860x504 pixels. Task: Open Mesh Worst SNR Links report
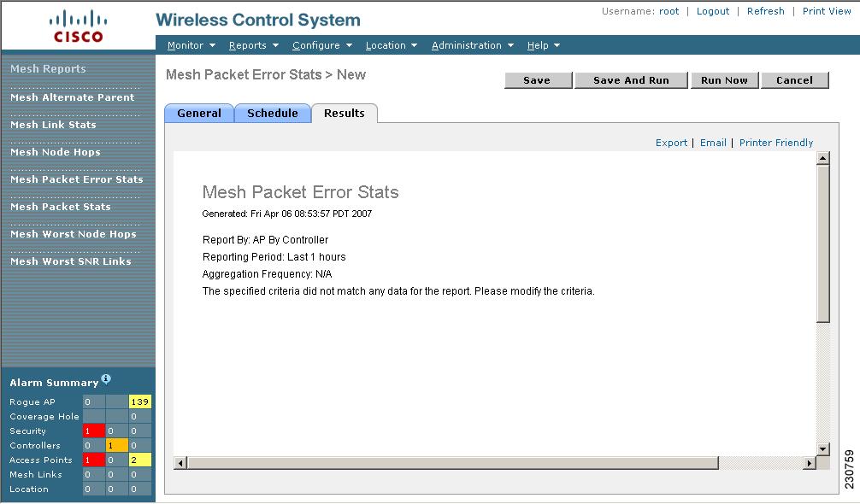click(x=71, y=261)
